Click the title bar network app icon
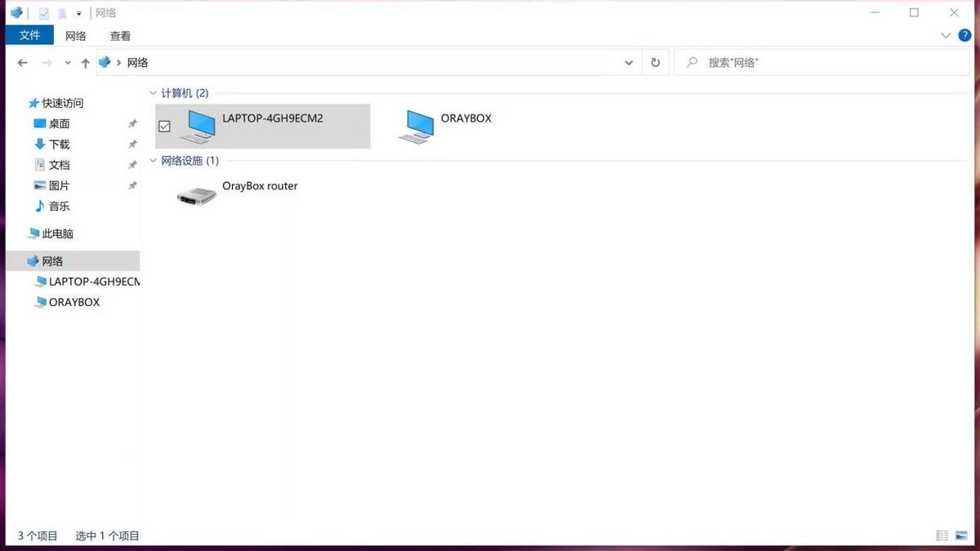Screen dimensions: 980x551 (16, 12)
